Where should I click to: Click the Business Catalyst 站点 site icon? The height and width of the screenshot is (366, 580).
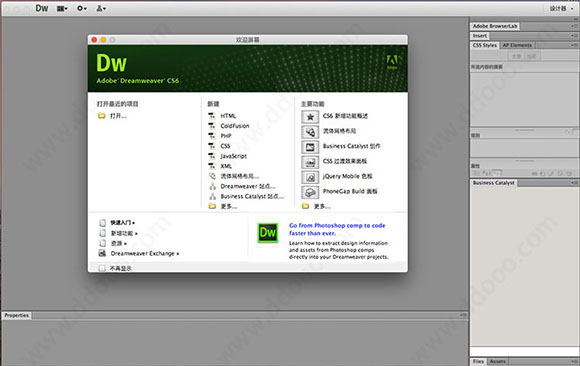[x=212, y=196]
